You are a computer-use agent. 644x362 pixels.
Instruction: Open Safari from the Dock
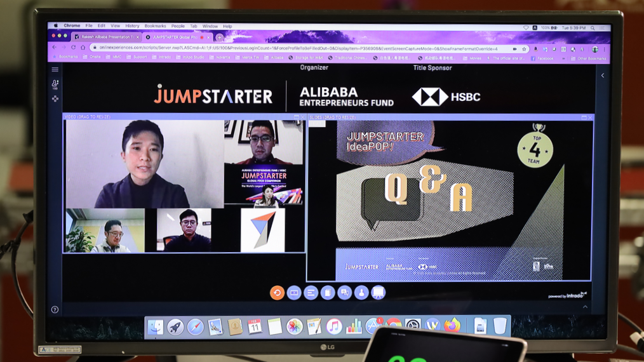coord(196,327)
